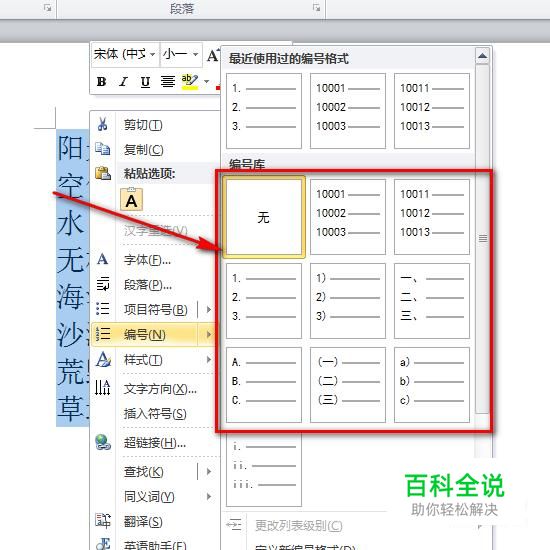550x550 pixels.
Task: Click 超链接(H)... entry
Action: (155, 443)
